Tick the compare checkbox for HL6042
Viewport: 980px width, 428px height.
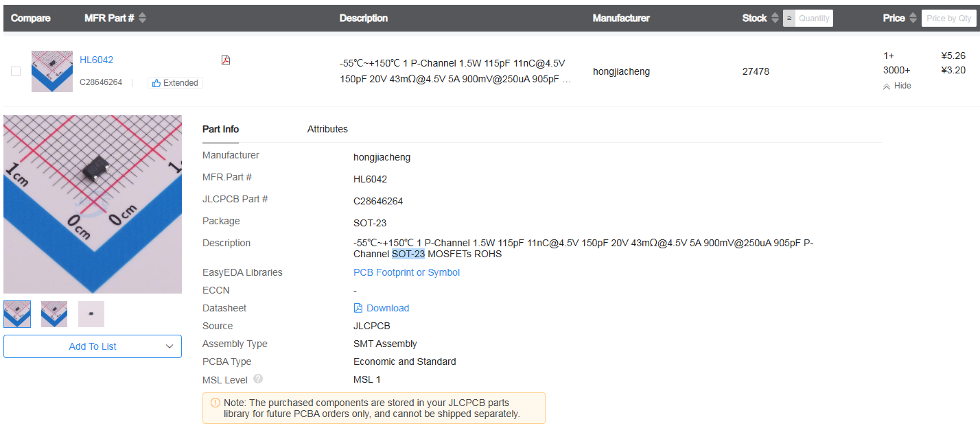click(x=16, y=71)
